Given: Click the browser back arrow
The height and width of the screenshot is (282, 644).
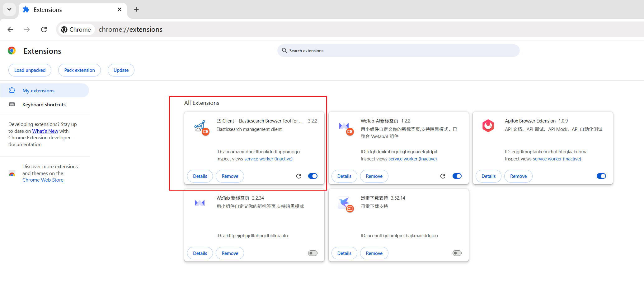Looking at the screenshot, I should (x=10, y=30).
